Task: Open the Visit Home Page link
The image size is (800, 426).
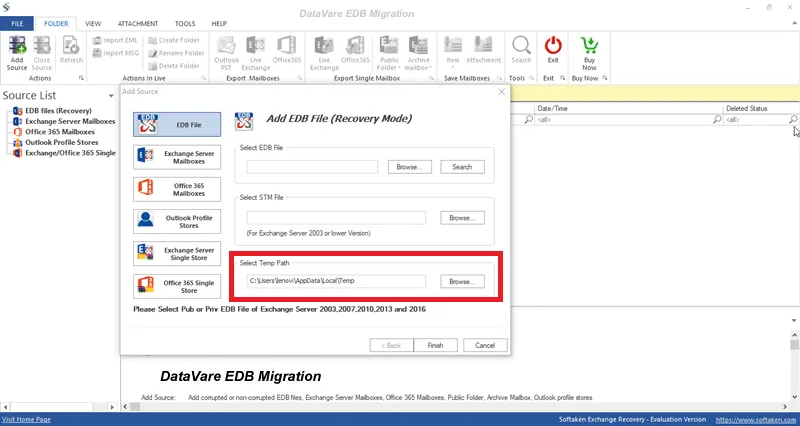Action: (x=26, y=419)
